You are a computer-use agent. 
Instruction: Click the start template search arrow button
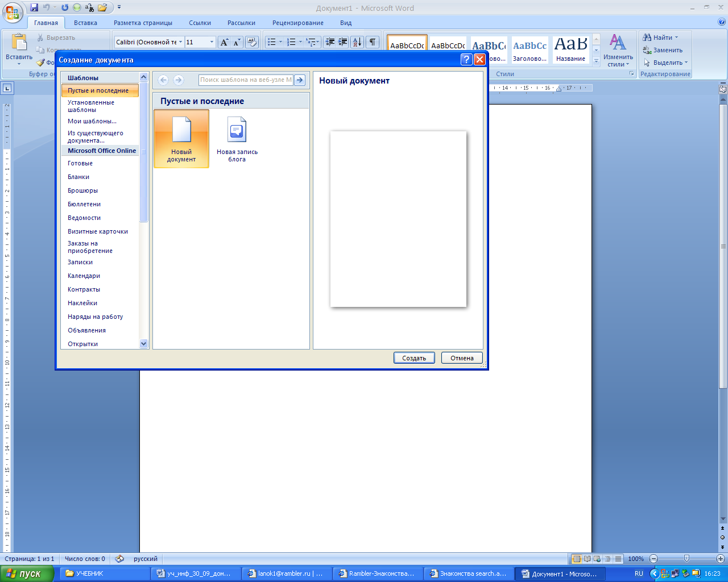(x=300, y=80)
